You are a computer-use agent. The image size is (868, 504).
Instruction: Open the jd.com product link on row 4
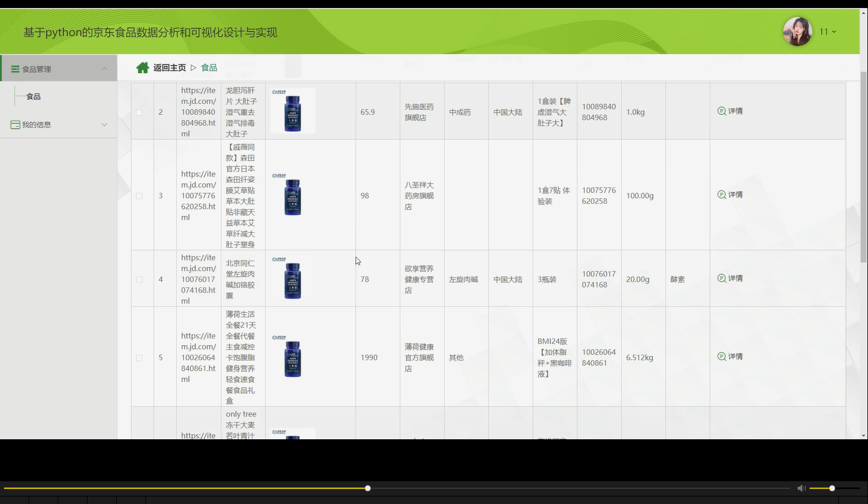[199, 279]
